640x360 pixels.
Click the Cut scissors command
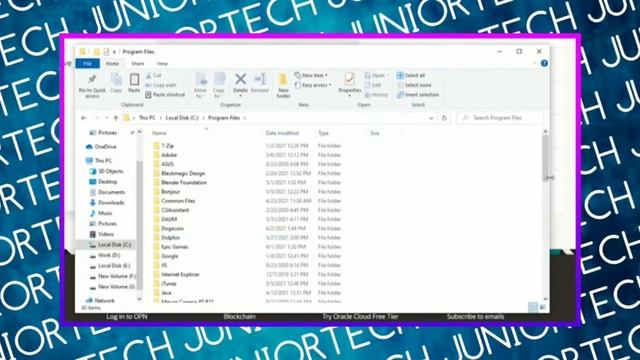pyautogui.click(x=153, y=76)
